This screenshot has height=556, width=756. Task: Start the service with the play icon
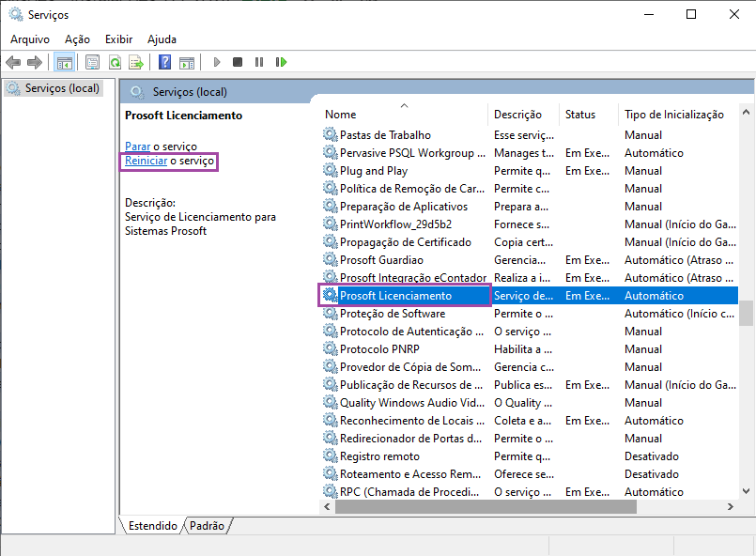(x=217, y=62)
